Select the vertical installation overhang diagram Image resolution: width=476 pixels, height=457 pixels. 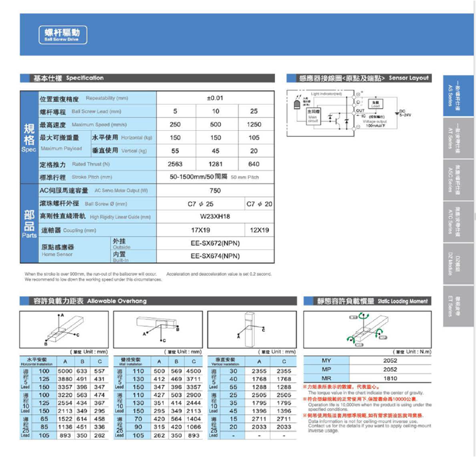252,330
